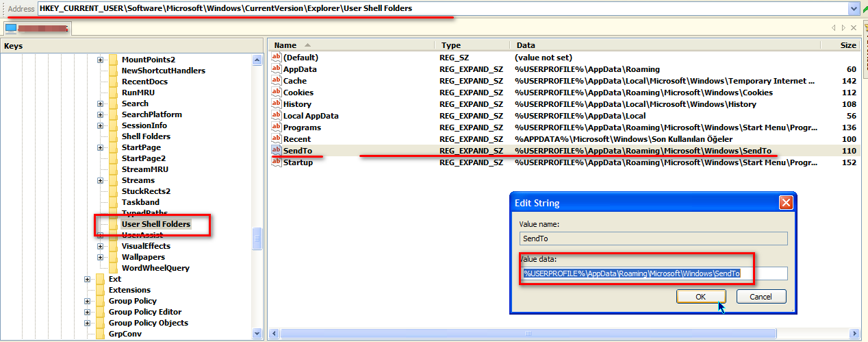Open the Address bar dropdown
The width and height of the screenshot is (868, 342).
click(x=854, y=8)
